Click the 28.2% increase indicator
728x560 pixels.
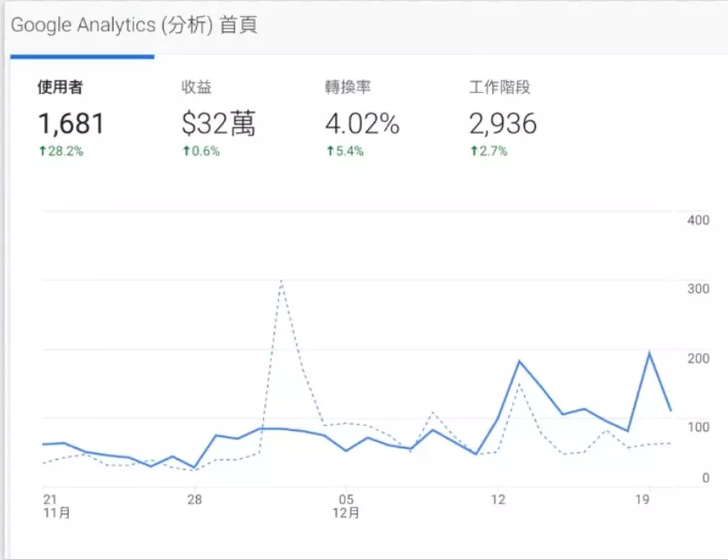pos(61,151)
